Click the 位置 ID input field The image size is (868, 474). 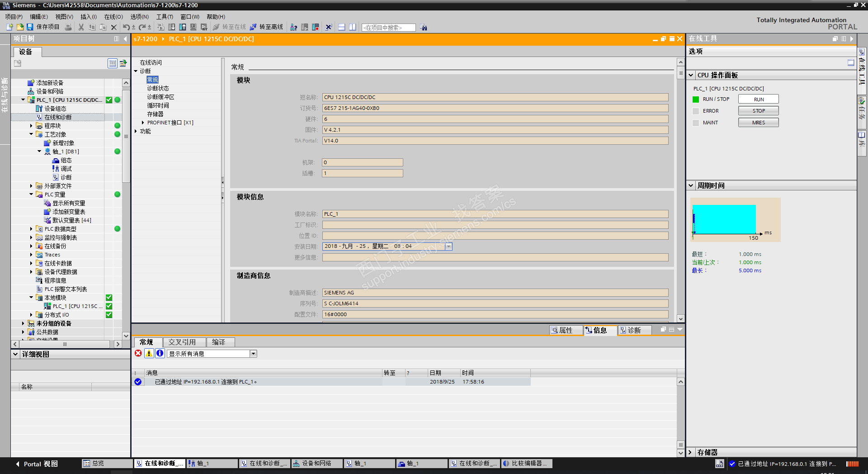click(495, 236)
